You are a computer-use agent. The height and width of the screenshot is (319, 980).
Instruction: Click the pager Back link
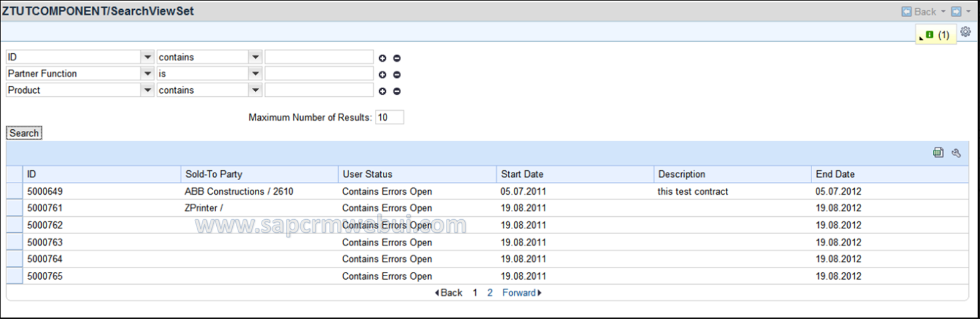(x=448, y=293)
